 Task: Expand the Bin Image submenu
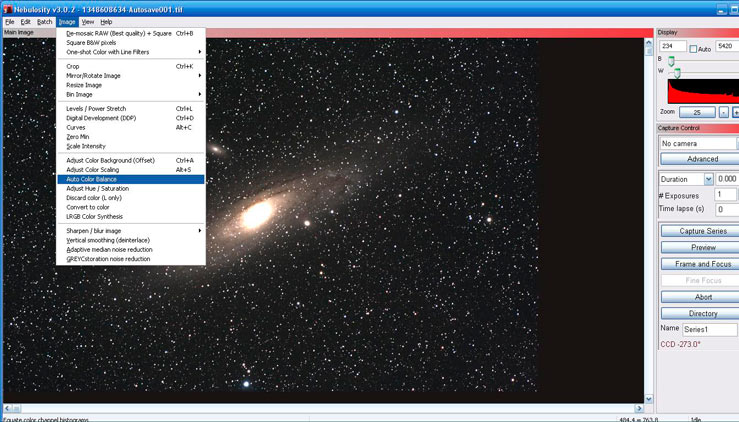coord(131,94)
